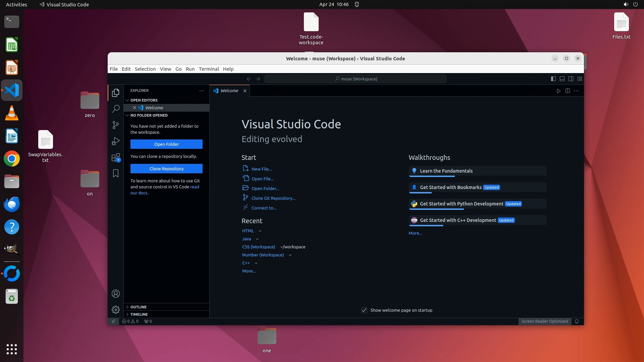The width and height of the screenshot is (644, 362).
Task: Open the Search view in activity bar
Action: pyautogui.click(x=116, y=109)
